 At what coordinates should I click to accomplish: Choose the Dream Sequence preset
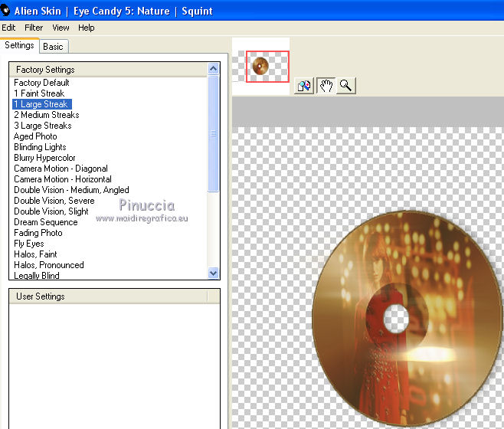coord(46,222)
